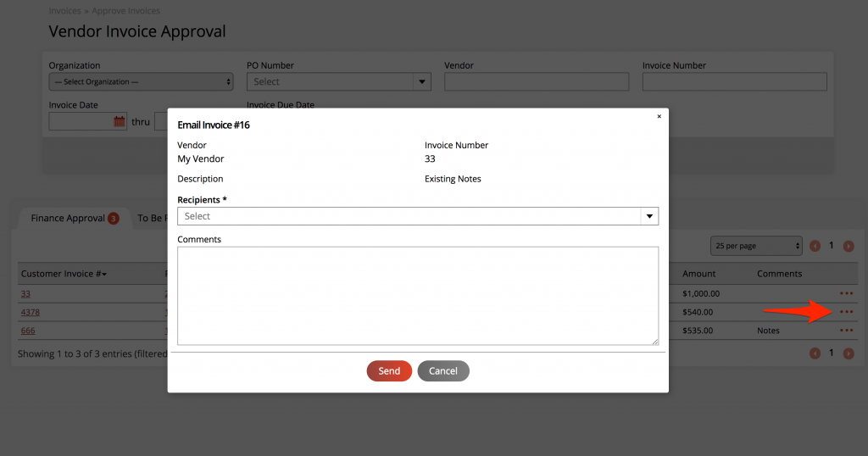This screenshot has width=868, height=456.
Task: Click the Invoice Number filter field
Action: coord(735,82)
